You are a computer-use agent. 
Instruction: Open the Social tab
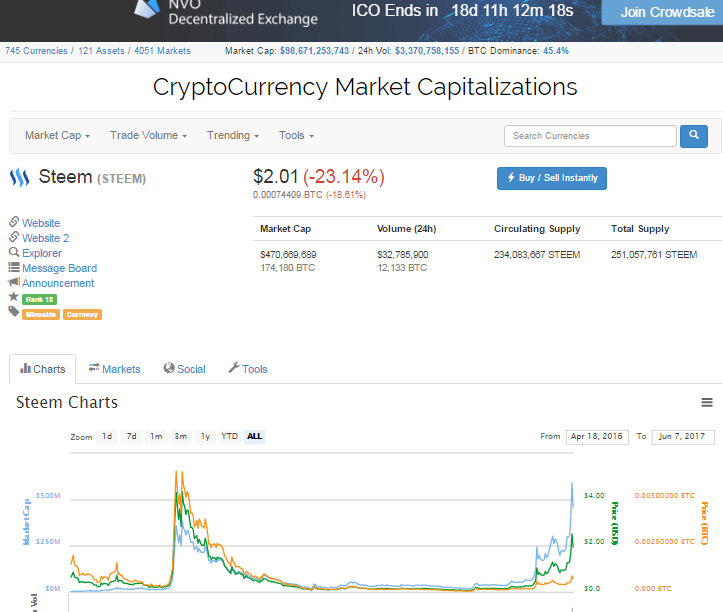pos(184,369)
